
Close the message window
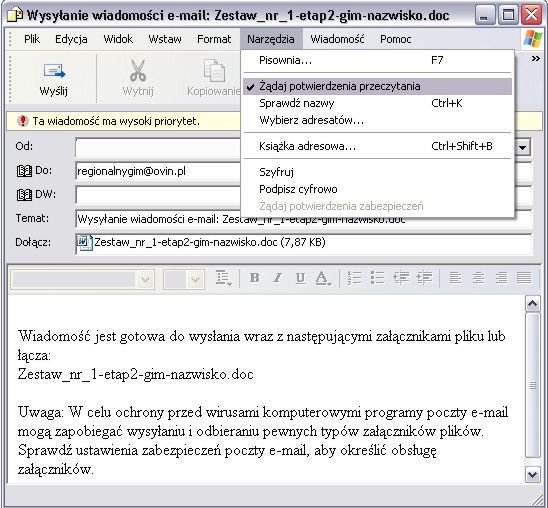[532, 15]
